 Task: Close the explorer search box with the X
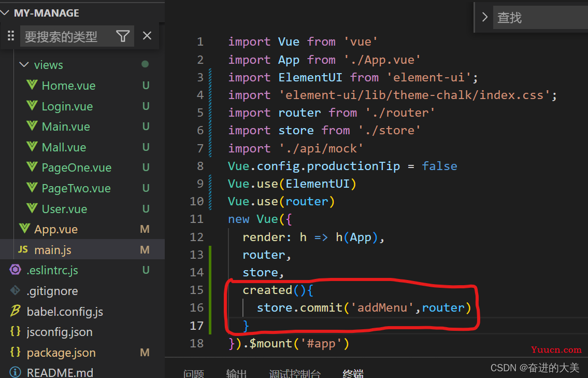pyautogui.click(x=147, y=36)
